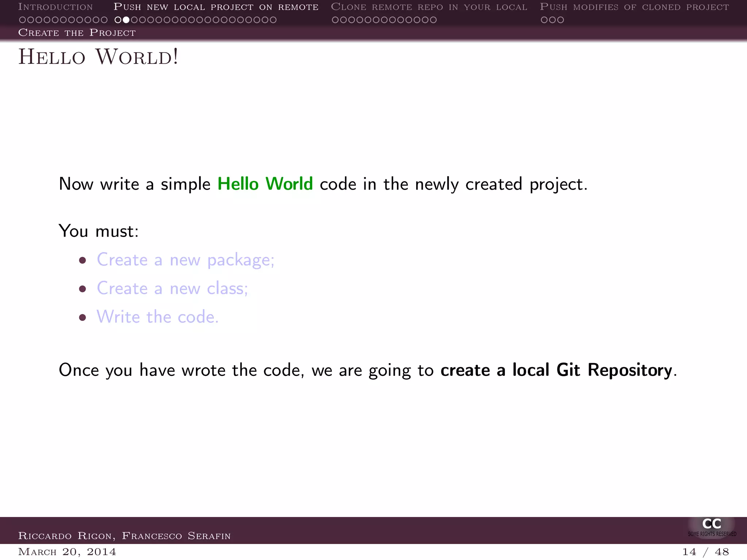Click the Create the Project subsection label

click(77, 33)
